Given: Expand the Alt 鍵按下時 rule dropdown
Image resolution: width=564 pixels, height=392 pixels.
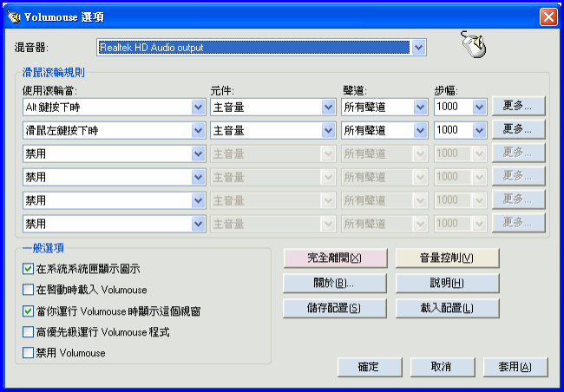Looking at the screenshot, I should [x=197, y=107].
